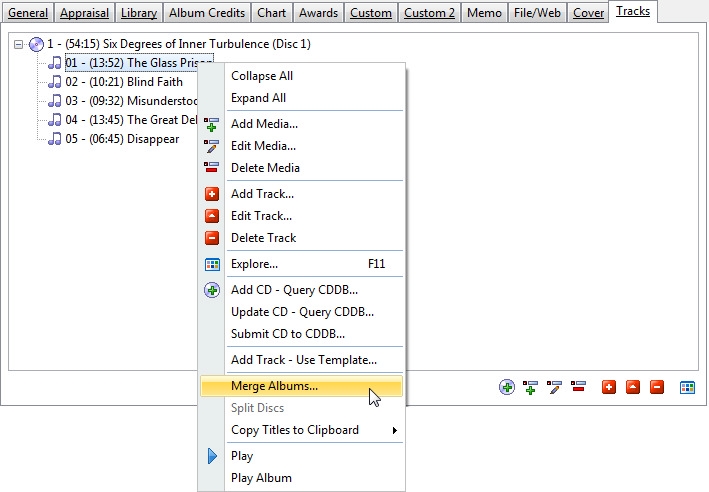Click the Add CD Query CDDB toolbar icon
Viewport: 709px width, 492px height.
point(507,387)
